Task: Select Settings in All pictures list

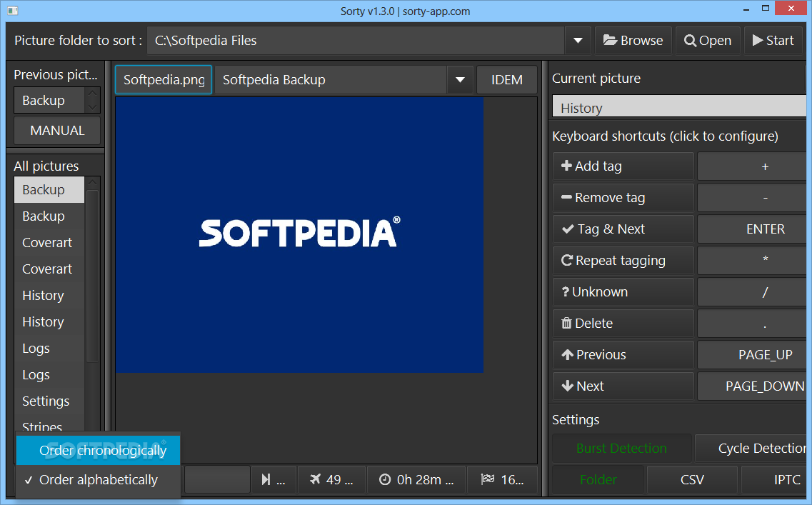Action: [49, 401]
